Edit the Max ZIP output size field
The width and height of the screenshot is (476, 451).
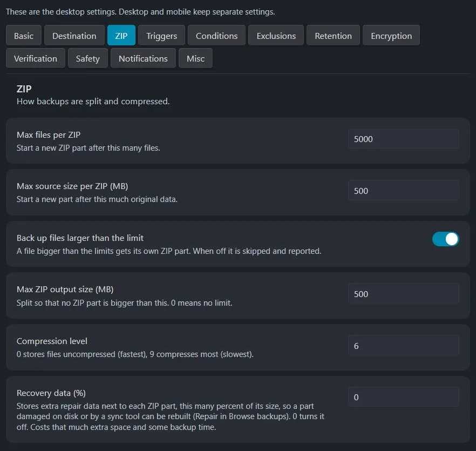coord(404,294)
